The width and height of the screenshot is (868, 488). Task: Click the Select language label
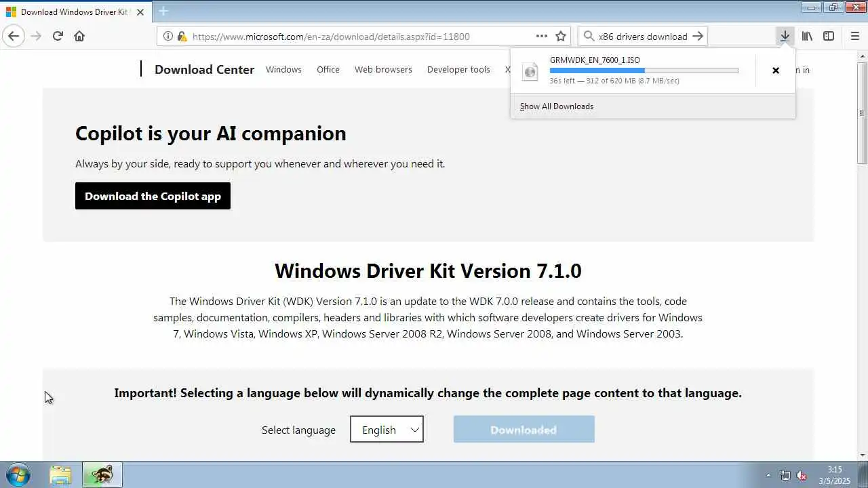tap(298, 430)
